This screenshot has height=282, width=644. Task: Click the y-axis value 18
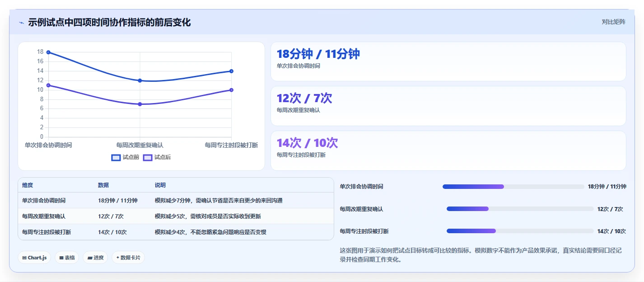pyautogui.click(x=40, y=52)
